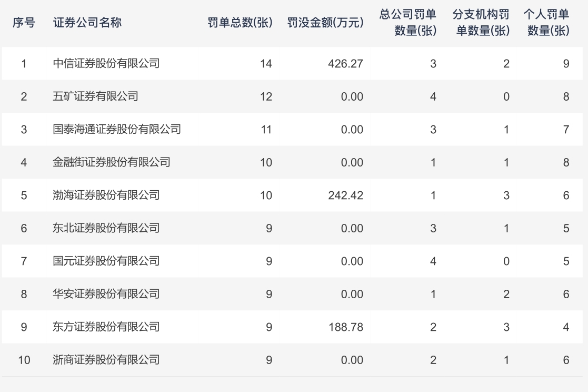Select 五矿证券有限公司 in the table
The width and height of the screenshot is (588, 392).
click(96, 96)
